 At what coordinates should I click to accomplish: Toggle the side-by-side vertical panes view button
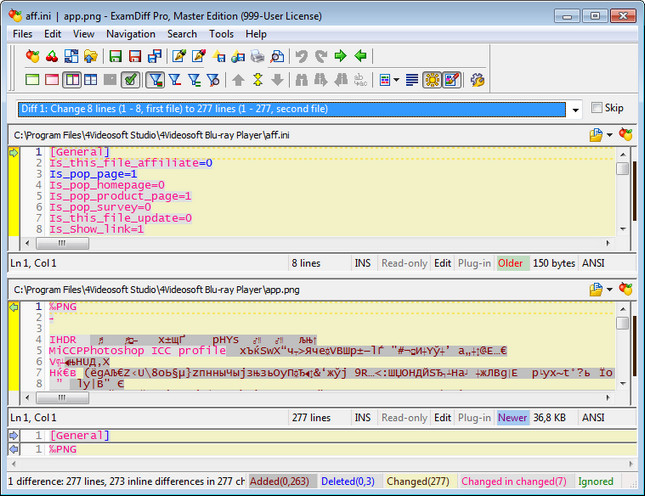[72, 80]
